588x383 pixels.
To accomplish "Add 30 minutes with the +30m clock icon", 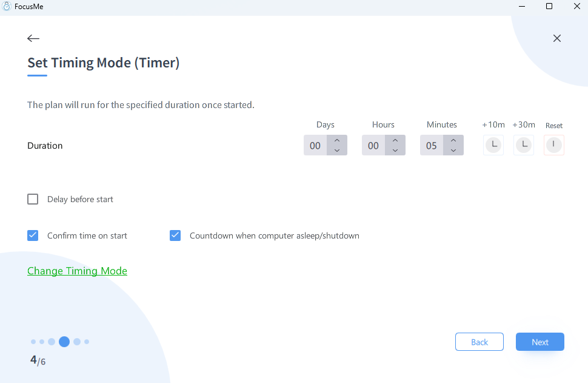I will [524, 145].
